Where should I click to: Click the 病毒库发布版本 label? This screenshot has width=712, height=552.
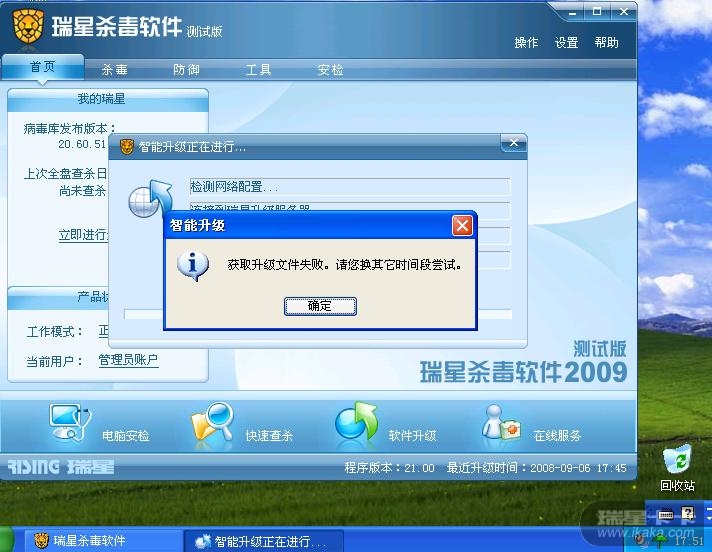point(69,129)
